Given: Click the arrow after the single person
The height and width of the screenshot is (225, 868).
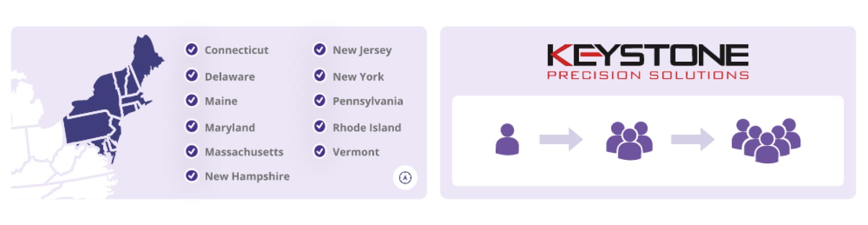Looking at the screenshot, I should pyautogui.click(x=561, y=139).
